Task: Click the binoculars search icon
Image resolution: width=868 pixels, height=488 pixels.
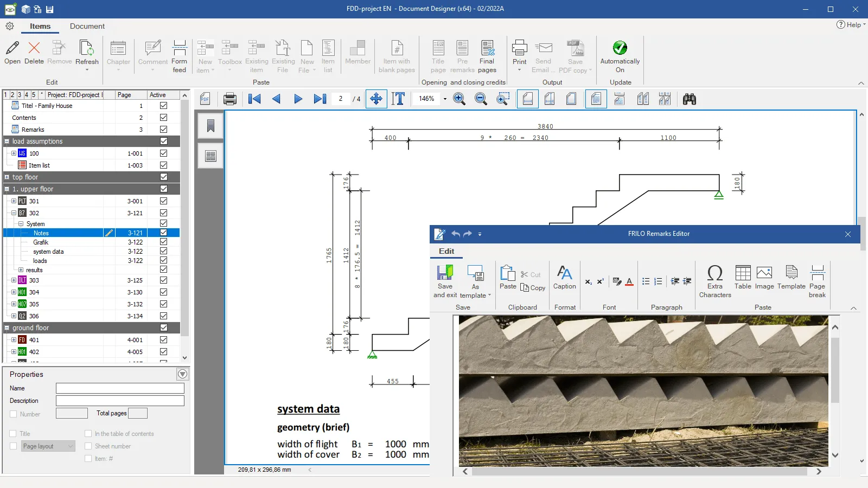Action: click(689, 99)
